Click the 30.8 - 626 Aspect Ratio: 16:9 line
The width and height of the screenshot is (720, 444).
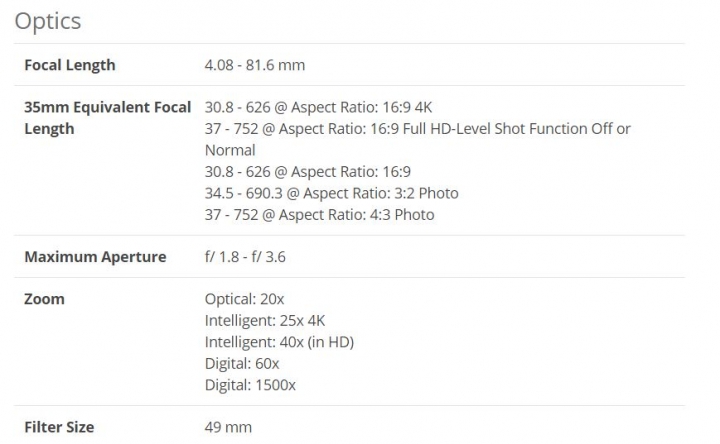point(308,171)
